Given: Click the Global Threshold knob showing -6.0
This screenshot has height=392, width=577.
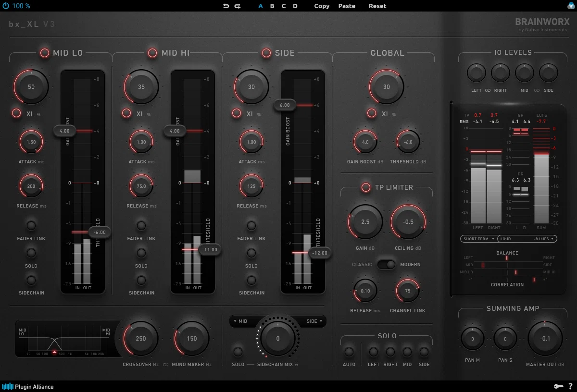Looking at the screenshot, I should pos(408,142).
